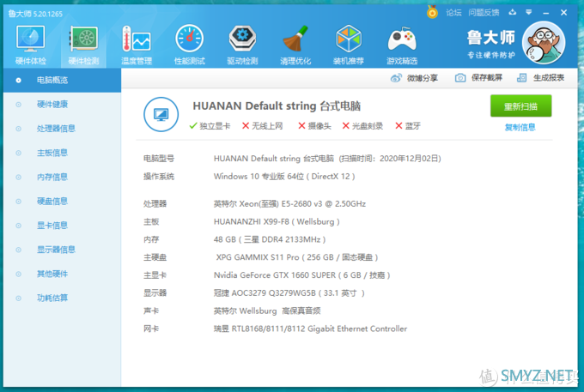Open 温度管理 temperature management
This screenshot has width=584, height=392.
point(137,45)
